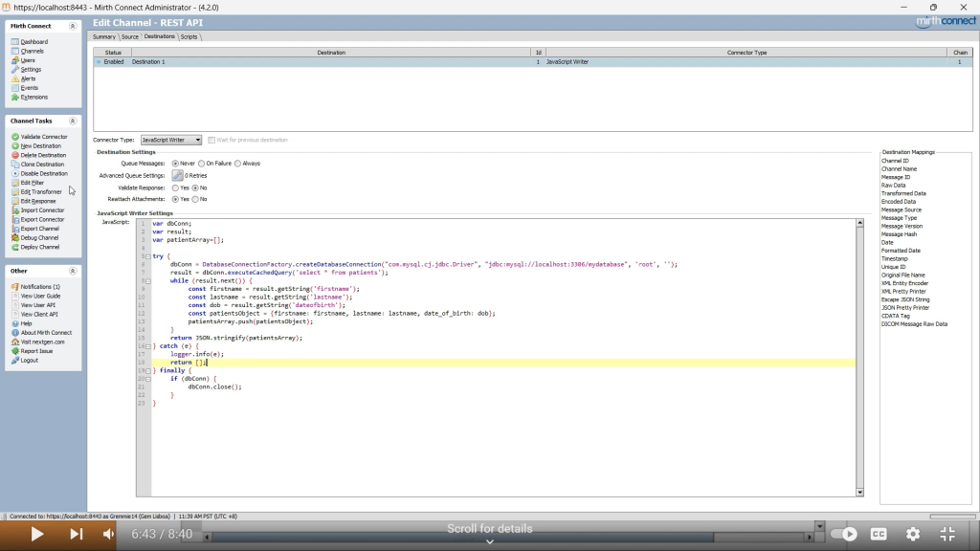Click Logout in Other panel
This screenshot has width=980, height=551.
[x=30, y=361]
